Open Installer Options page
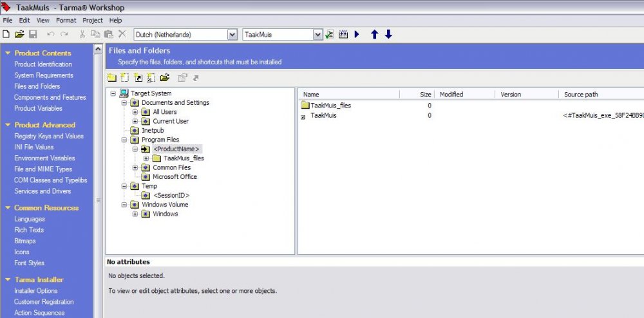 (35, 291)
